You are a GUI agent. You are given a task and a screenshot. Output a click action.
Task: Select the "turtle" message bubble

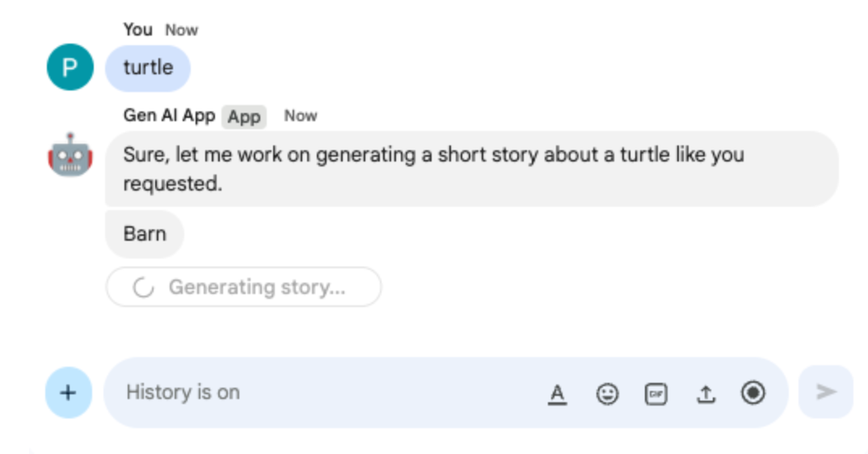tap(148, 68)
